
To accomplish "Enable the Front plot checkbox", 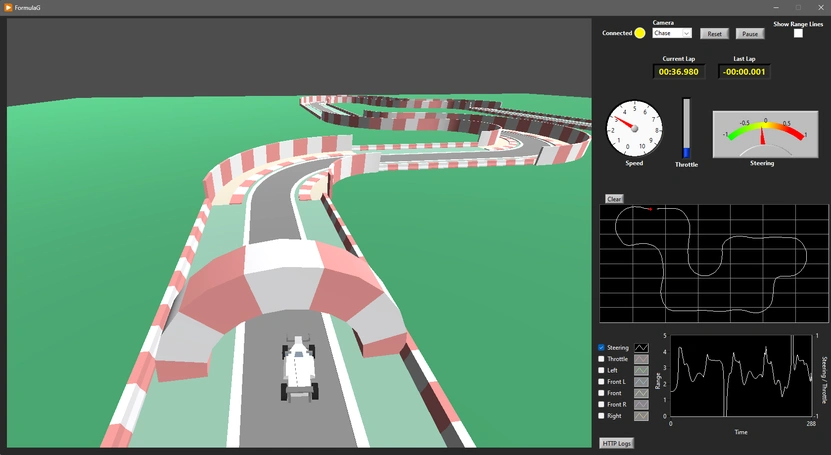I will pos(601,393).
